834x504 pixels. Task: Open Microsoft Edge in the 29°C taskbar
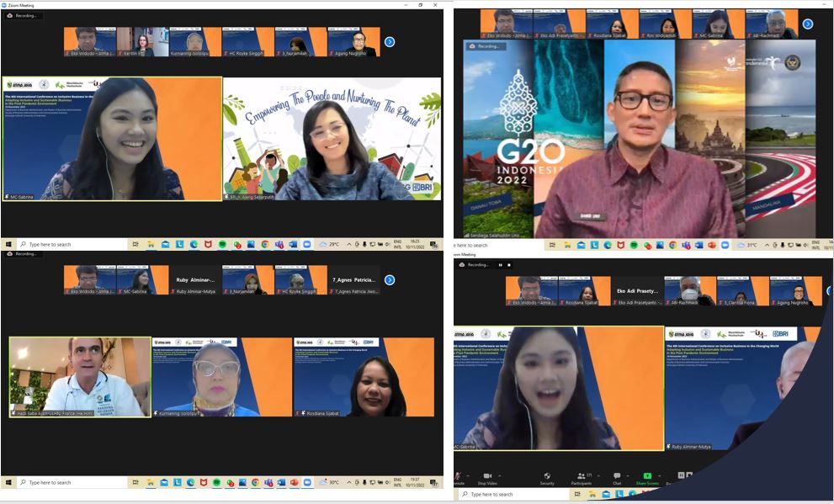coord(194,245)
